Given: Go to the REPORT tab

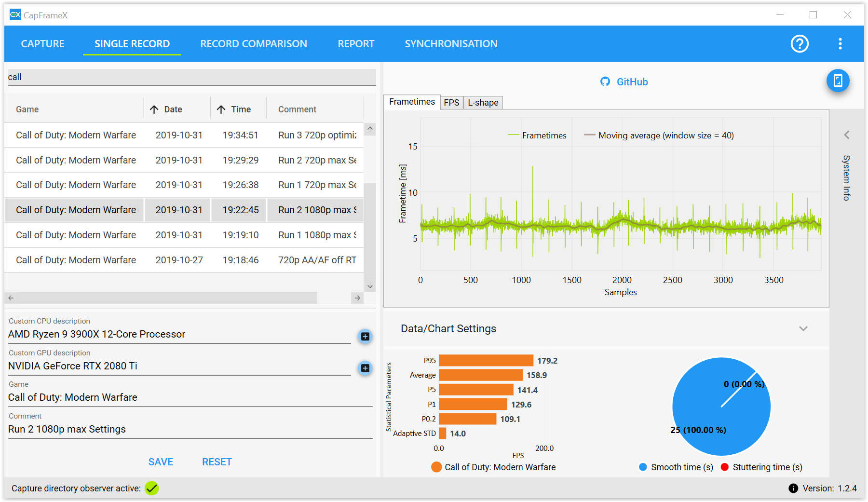Looking at the screenshot, I should (356, 44).
